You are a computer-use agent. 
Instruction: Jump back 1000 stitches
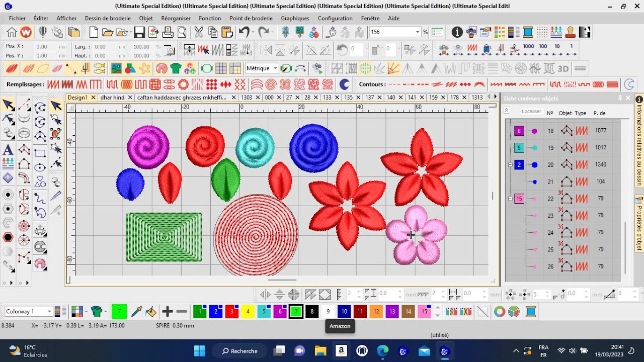(528, 49)
